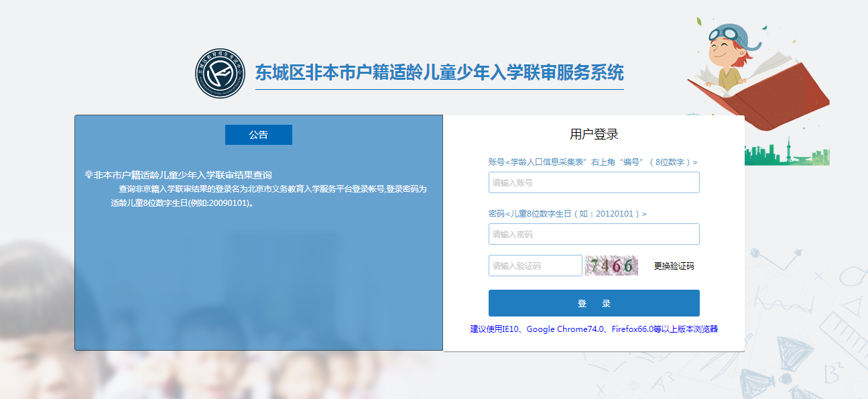868x399 pixels.
Task: Click the lightbulb icon beside the announcement title
Action: [x=88, y=175]
